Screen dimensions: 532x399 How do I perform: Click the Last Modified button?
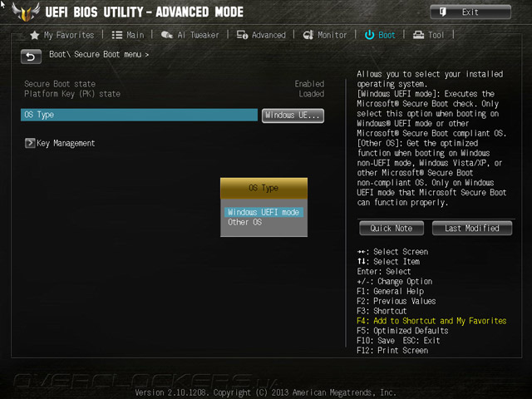pos(472,228)
